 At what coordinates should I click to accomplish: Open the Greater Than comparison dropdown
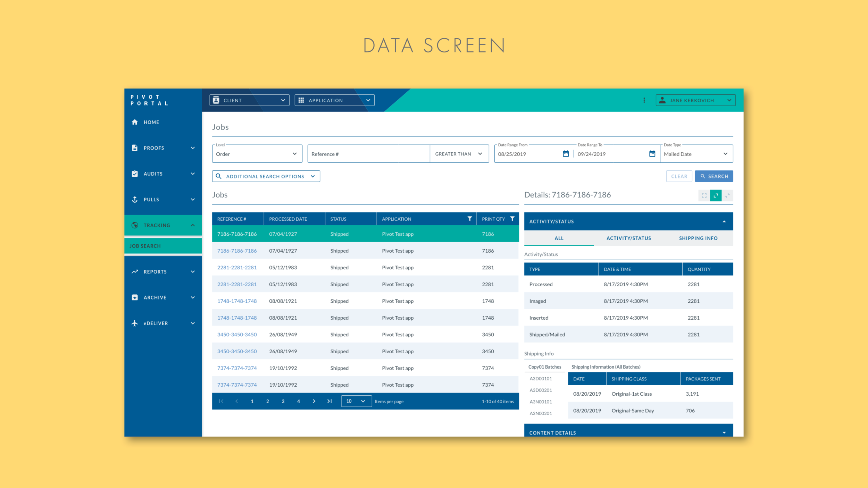(459, 154)
